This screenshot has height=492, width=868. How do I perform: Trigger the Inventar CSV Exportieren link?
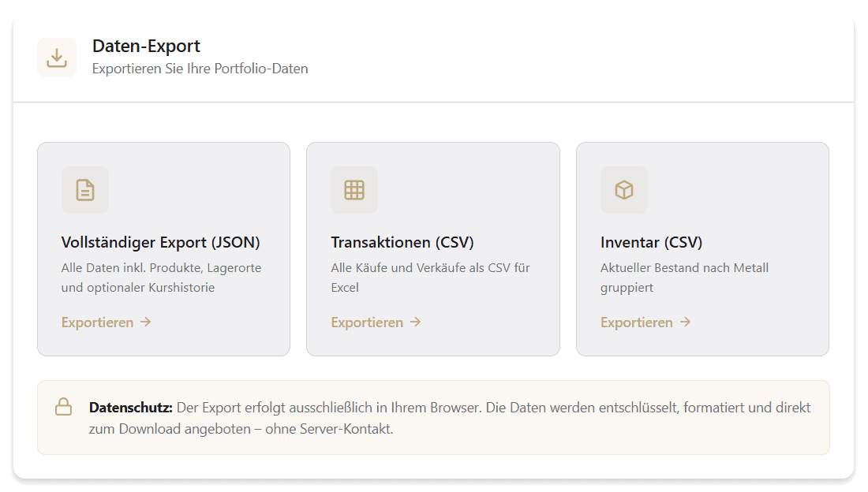click(638, 322)
